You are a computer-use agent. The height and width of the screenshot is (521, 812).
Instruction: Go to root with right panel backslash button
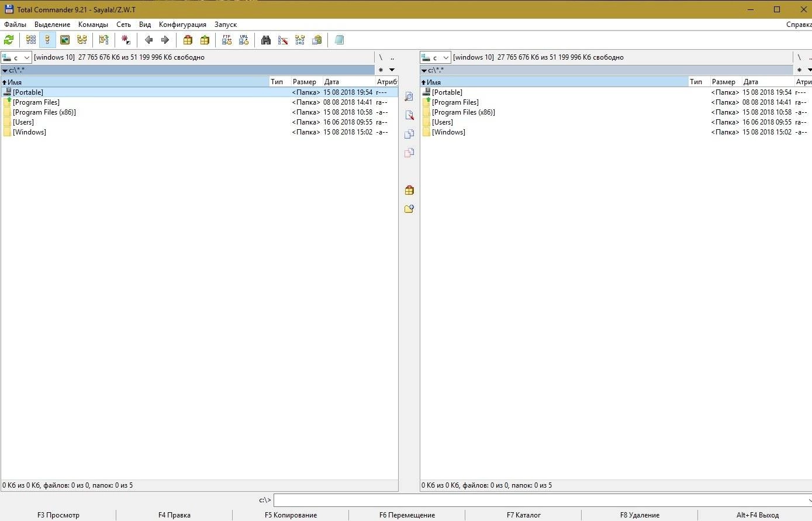tap(800, 57)
